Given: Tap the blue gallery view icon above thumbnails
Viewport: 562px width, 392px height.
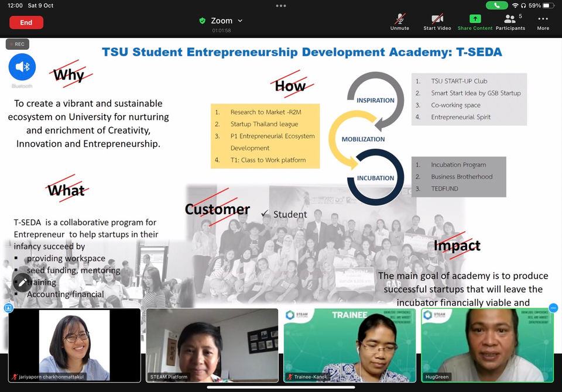Looking at the screenshot, I should (8, 308).
